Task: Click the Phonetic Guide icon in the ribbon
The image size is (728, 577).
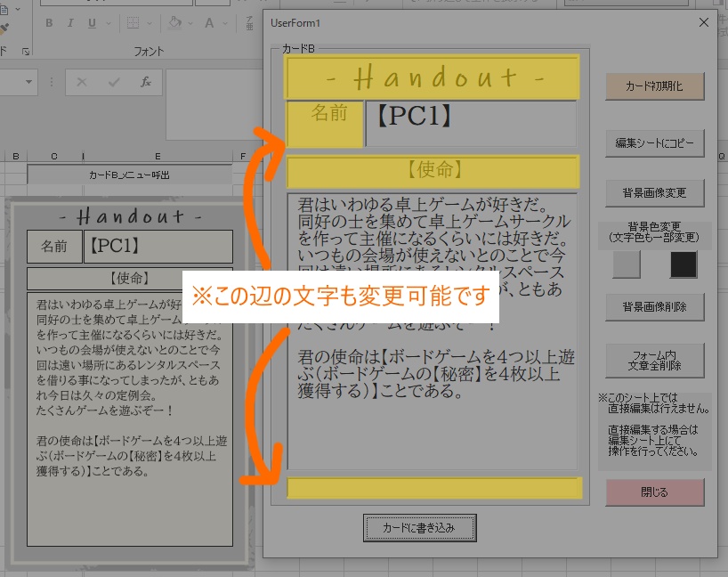Action: 250,23
